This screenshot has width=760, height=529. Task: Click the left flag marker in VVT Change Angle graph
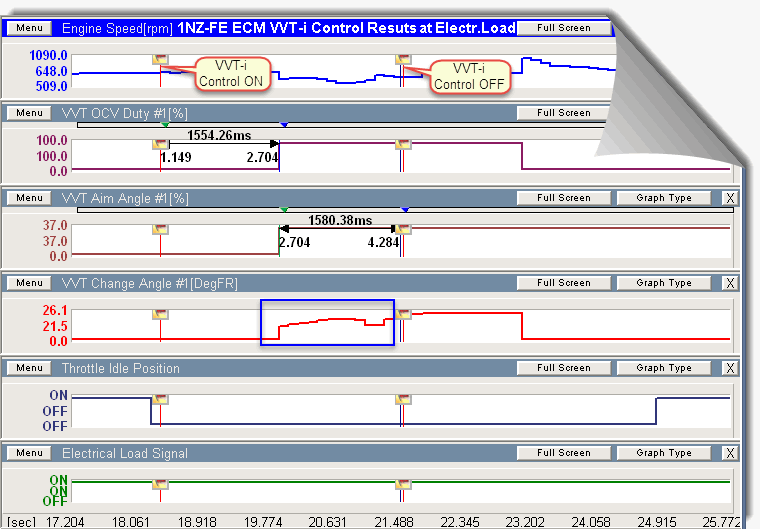coord(160,314)
